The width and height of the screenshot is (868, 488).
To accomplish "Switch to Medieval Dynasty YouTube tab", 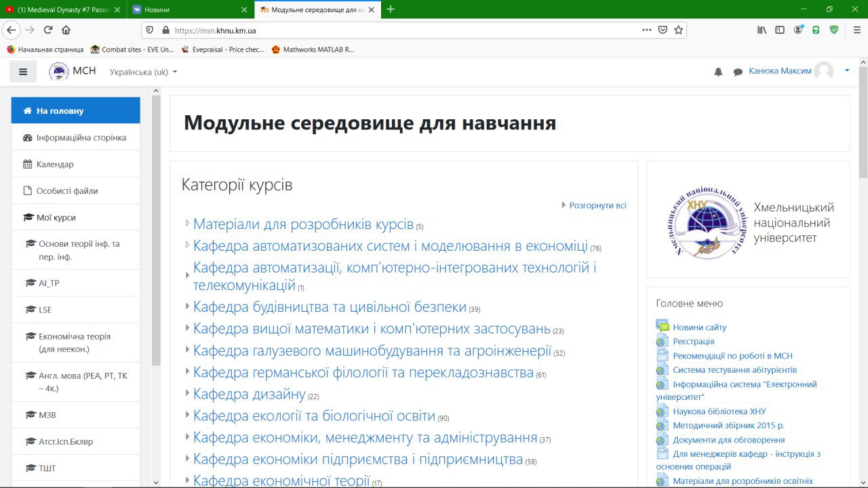I will click(63, 9).
